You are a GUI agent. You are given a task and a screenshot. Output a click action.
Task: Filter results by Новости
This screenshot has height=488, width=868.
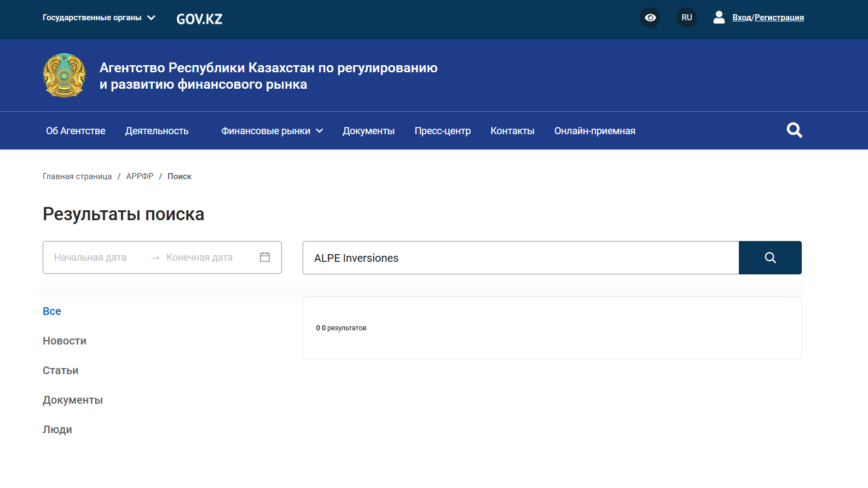65,341
